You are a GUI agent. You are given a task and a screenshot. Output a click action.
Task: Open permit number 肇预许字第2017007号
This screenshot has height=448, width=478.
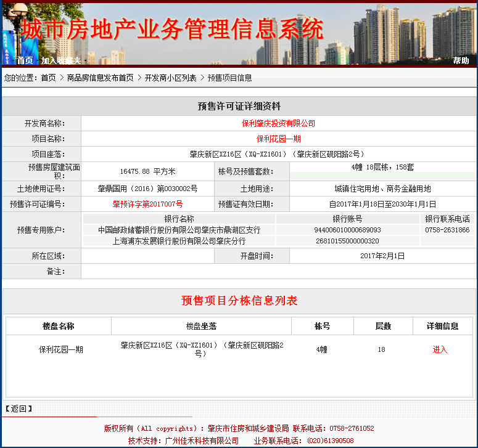(x=147, y=204)
